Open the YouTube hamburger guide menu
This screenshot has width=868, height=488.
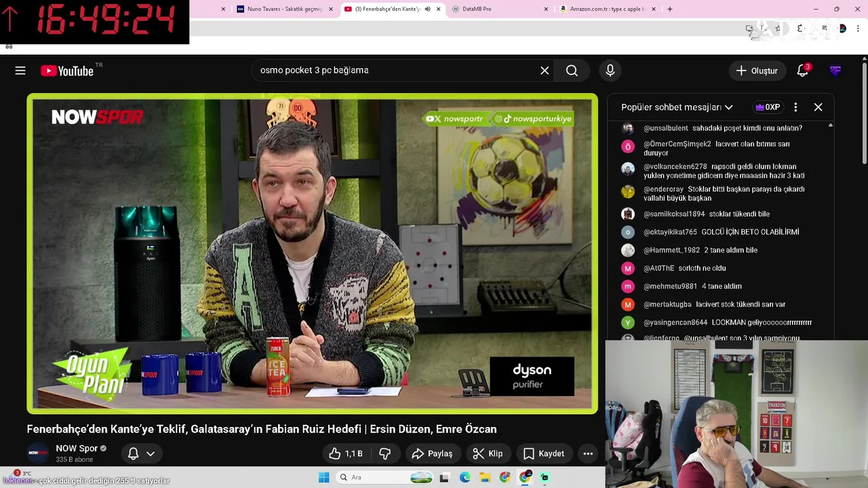click(20, 70)
